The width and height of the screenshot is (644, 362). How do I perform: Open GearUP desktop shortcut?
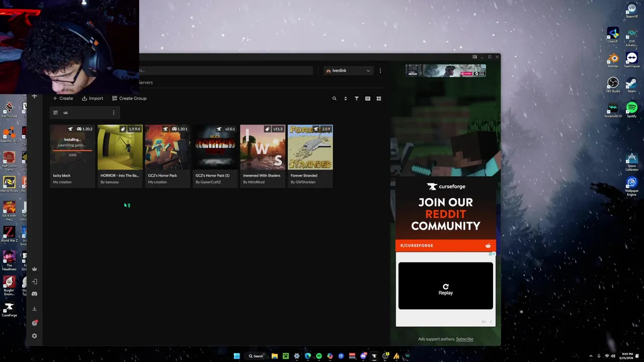(x=613, y=35)
